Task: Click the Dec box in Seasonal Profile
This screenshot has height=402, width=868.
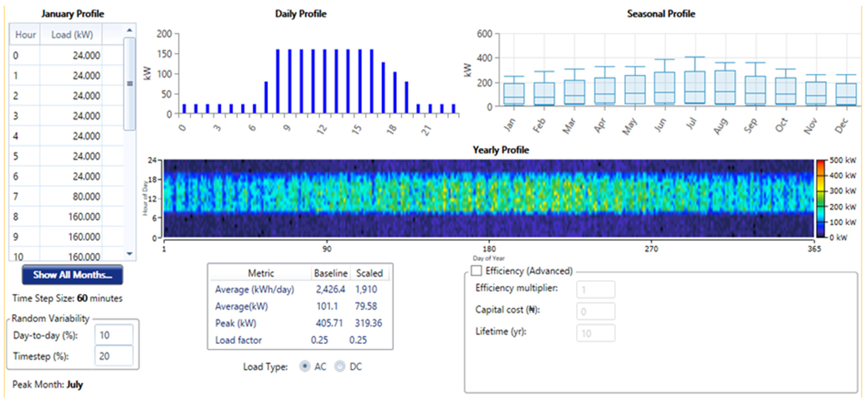Action: [x=846, y=94]
